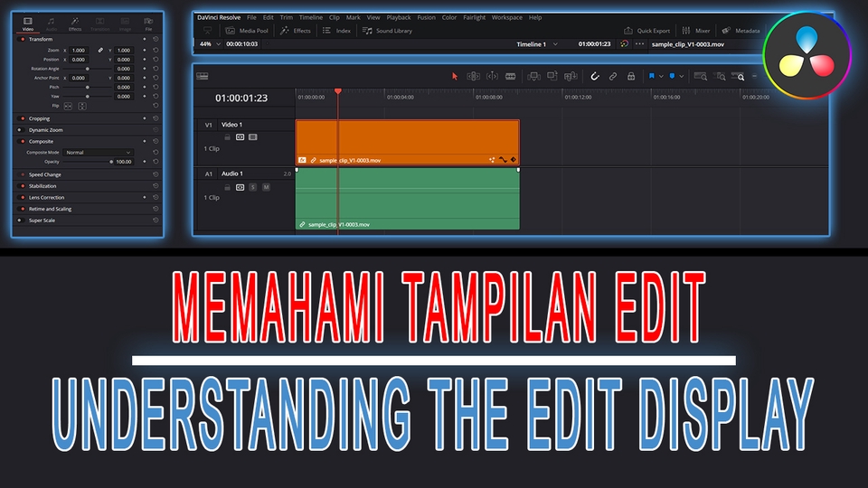Switch to the inspector Effects tab
Viewport: 868px width, 488px height.
(x=75, y=24)
